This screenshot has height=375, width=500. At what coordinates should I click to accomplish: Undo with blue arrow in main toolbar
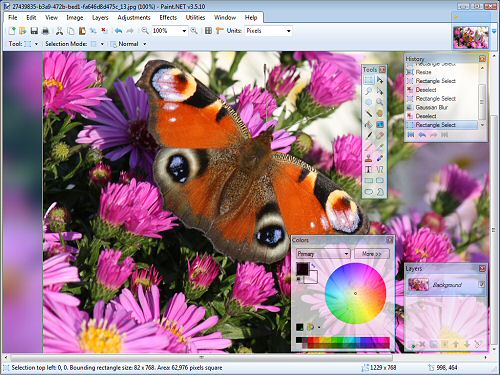[x=118, y=31]
